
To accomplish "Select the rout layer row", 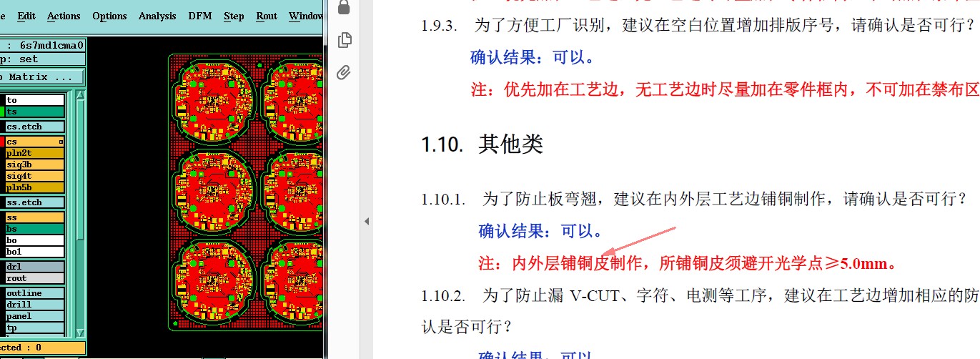I will (x=35, y=278).
